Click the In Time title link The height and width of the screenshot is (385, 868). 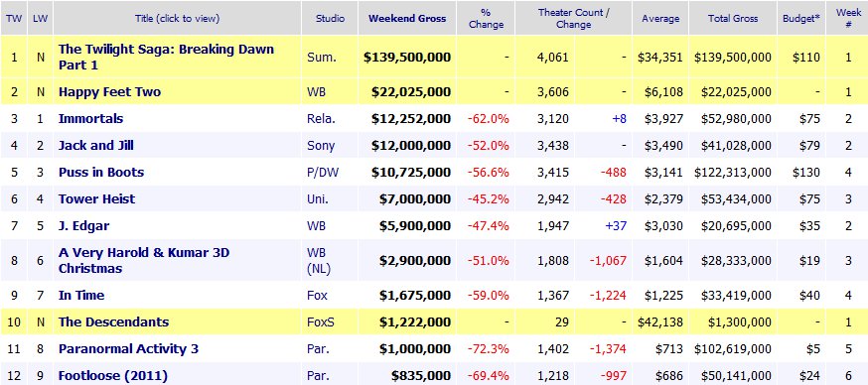(x=80, y=296)
